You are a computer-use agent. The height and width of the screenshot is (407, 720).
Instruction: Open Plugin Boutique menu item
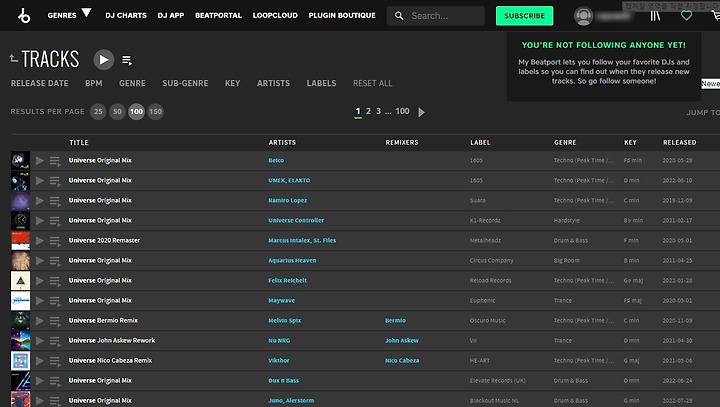click(342, 15)
